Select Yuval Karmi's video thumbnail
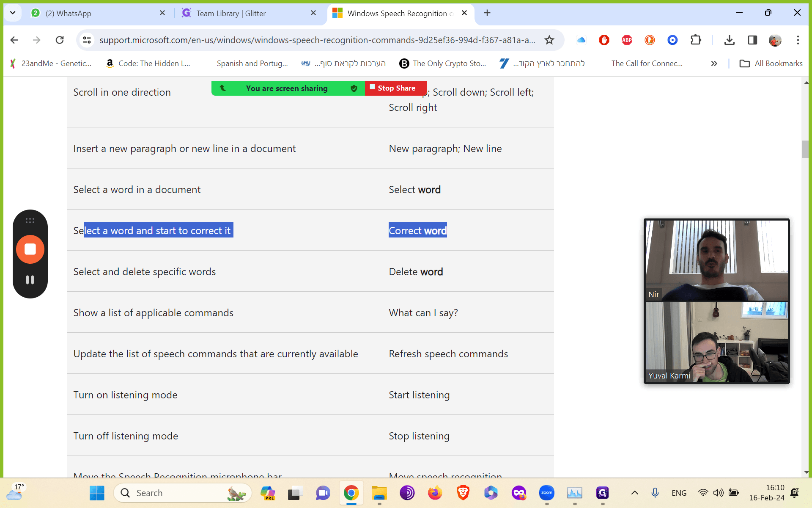The image size is (812, 508). (x=716, y=342)
